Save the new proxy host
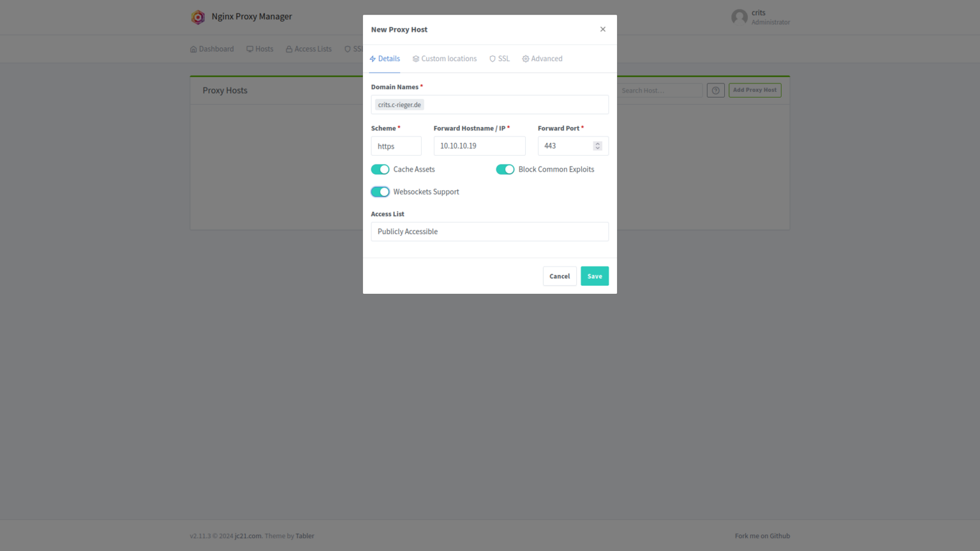This screenshot has height=551, width=980. click(x=594, y=276)
